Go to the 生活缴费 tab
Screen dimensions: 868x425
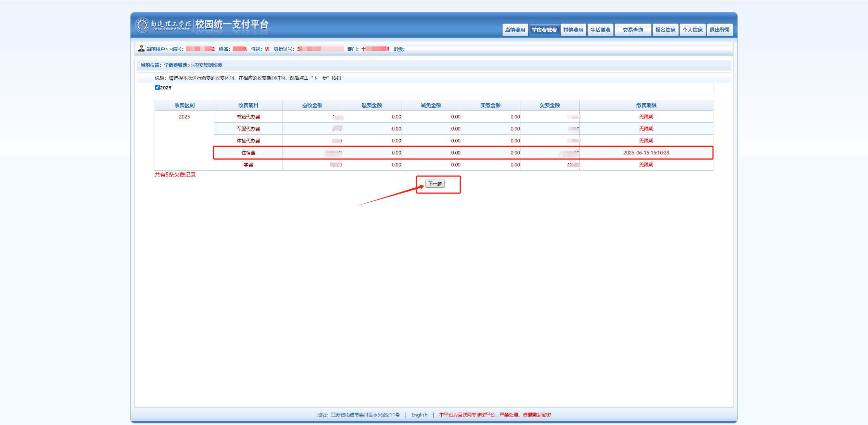click(600, 30)
